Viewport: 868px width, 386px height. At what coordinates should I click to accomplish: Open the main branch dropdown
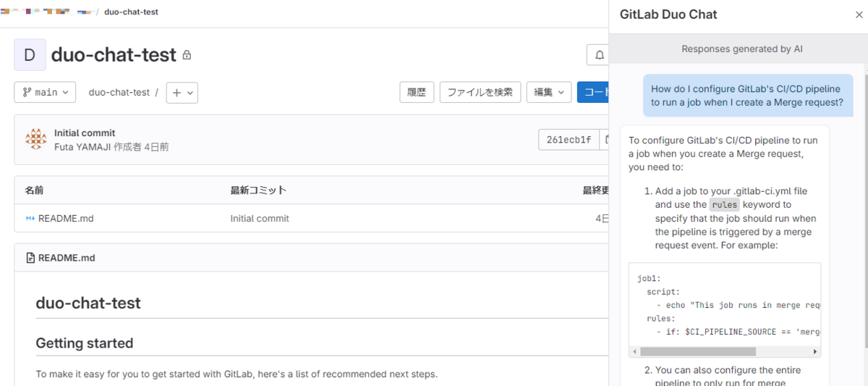click(x=45, y=92)
